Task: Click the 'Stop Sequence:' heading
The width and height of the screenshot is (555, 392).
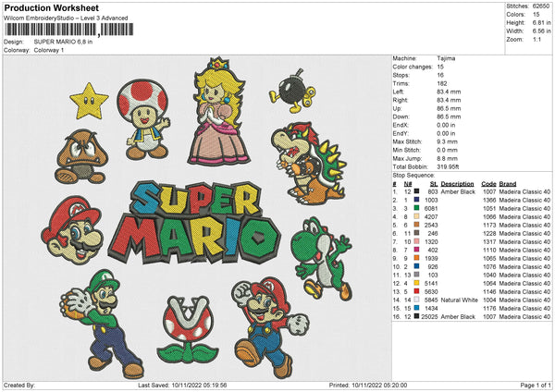Action: 413,175
